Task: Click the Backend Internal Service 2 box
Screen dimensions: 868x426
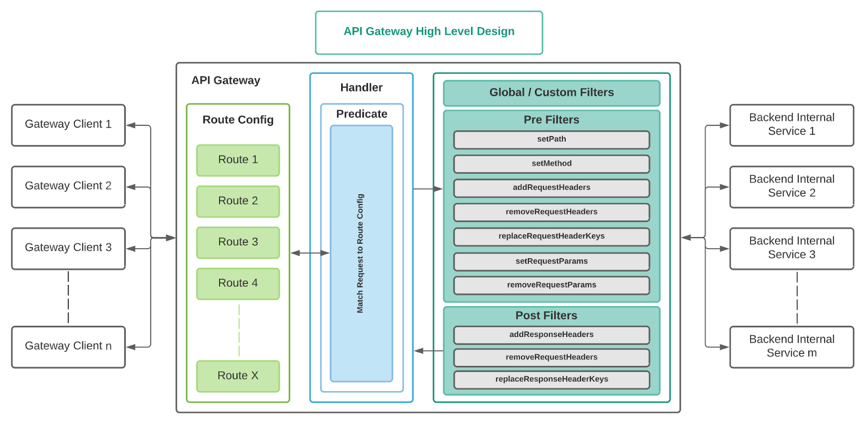Action: click(792, 187)
